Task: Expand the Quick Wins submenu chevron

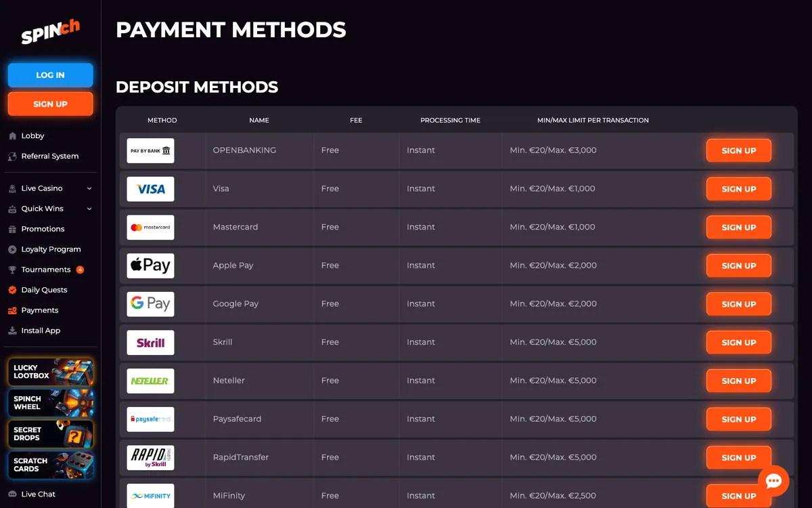Action: tap(89, 209)
